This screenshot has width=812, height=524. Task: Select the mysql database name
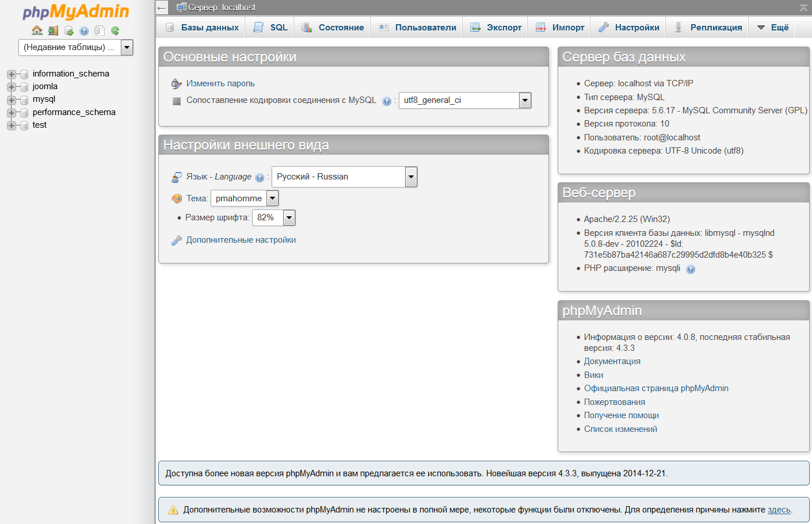tap(44, 99)
